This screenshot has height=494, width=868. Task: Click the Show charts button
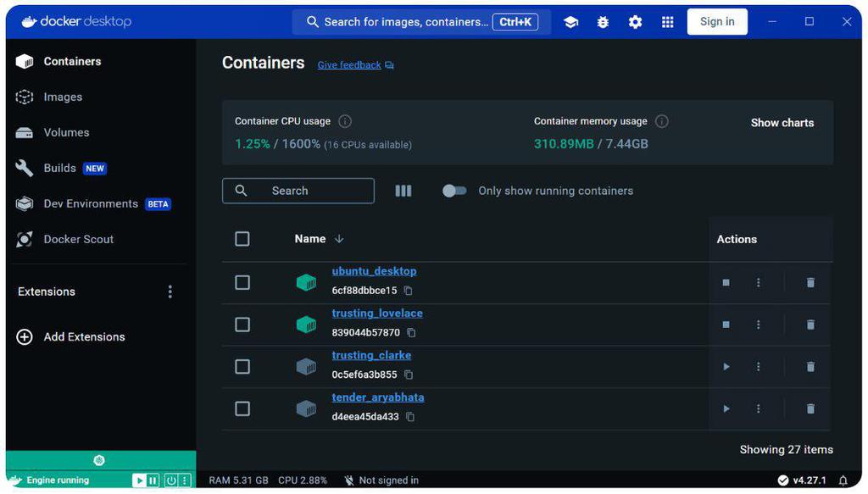782,122
